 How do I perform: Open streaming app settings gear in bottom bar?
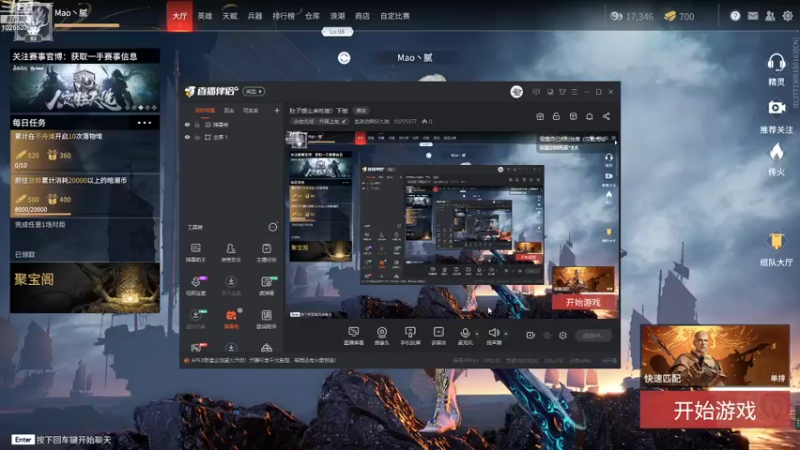(x=563, y=335)
